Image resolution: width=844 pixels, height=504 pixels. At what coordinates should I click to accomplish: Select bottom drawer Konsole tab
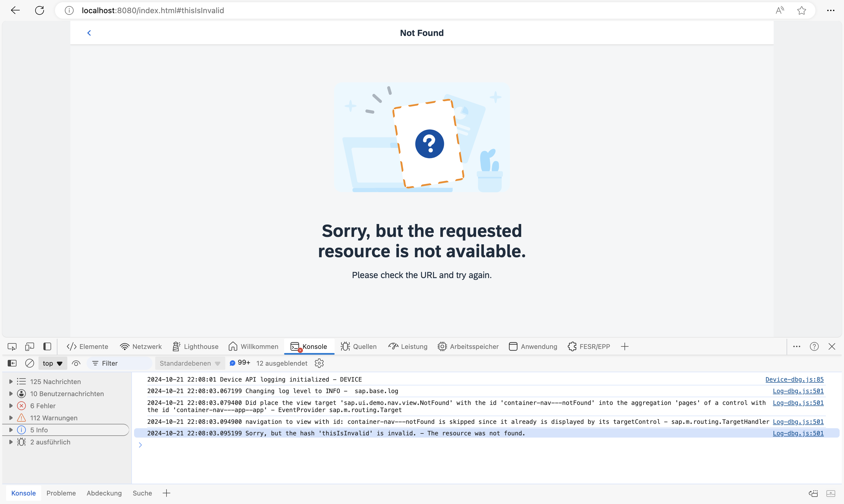23,493
